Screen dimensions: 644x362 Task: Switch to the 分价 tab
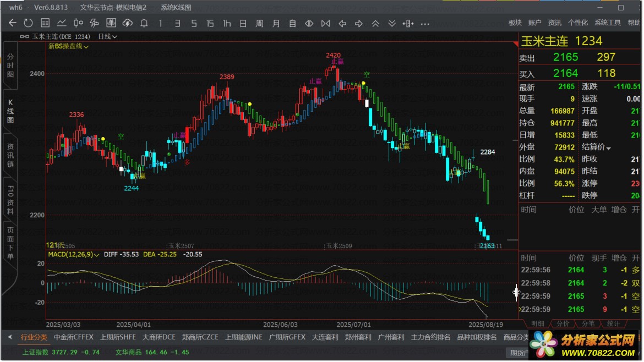point(563,324)
